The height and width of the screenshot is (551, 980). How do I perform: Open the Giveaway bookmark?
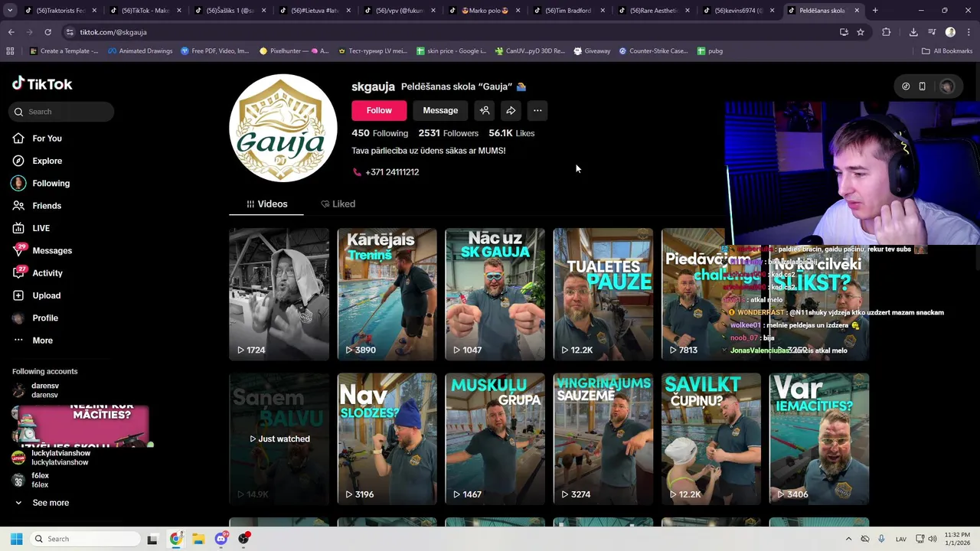coord(591,51)
